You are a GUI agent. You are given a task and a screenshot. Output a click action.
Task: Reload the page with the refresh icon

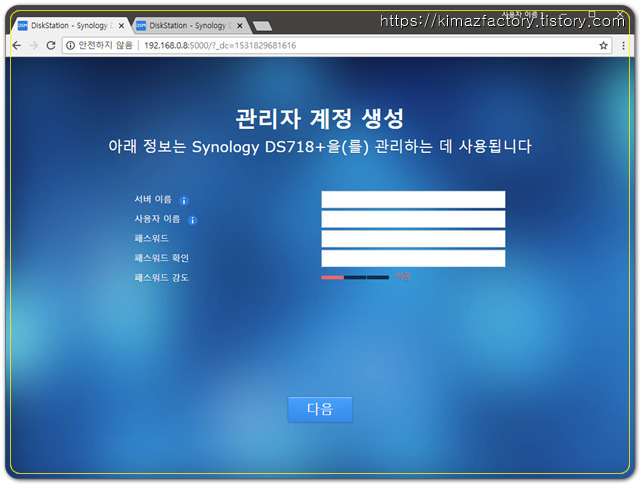(x=51, y=45)
